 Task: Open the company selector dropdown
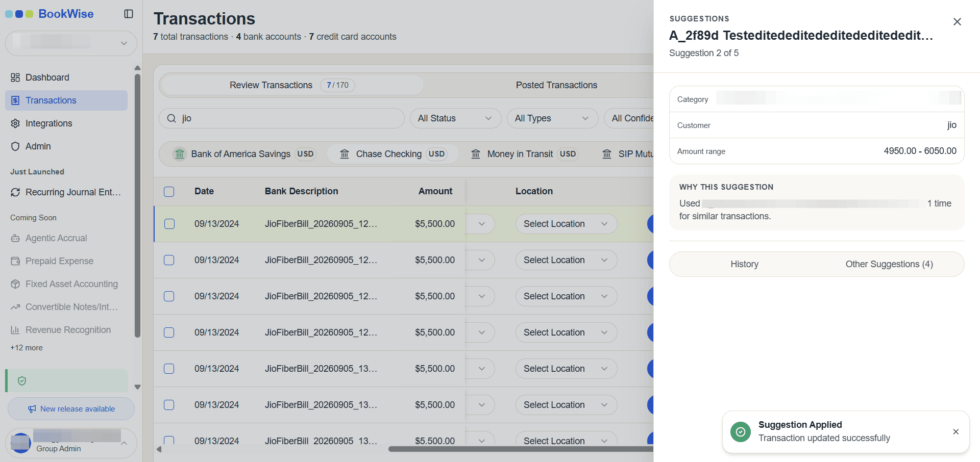click(71, 43)
